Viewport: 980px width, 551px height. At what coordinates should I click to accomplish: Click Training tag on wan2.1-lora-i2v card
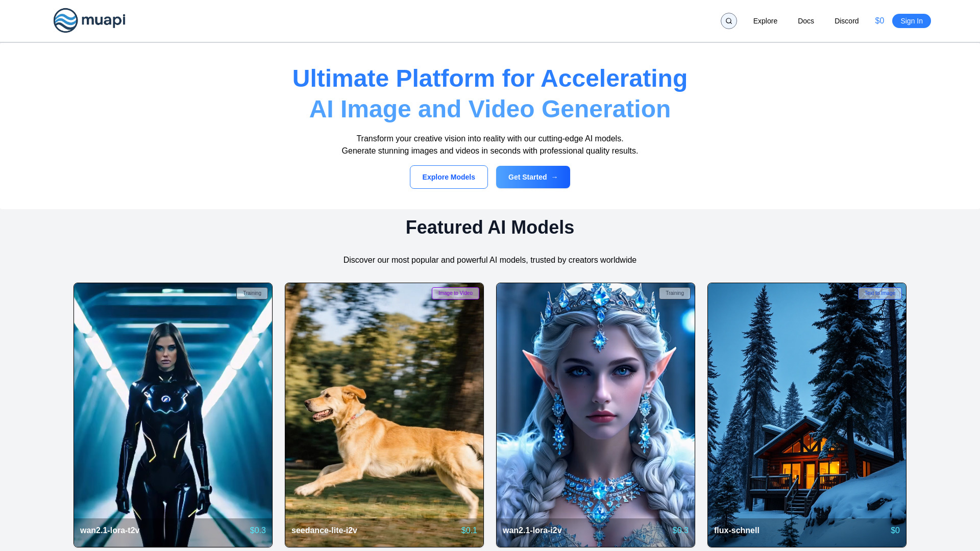pos(674,293)
